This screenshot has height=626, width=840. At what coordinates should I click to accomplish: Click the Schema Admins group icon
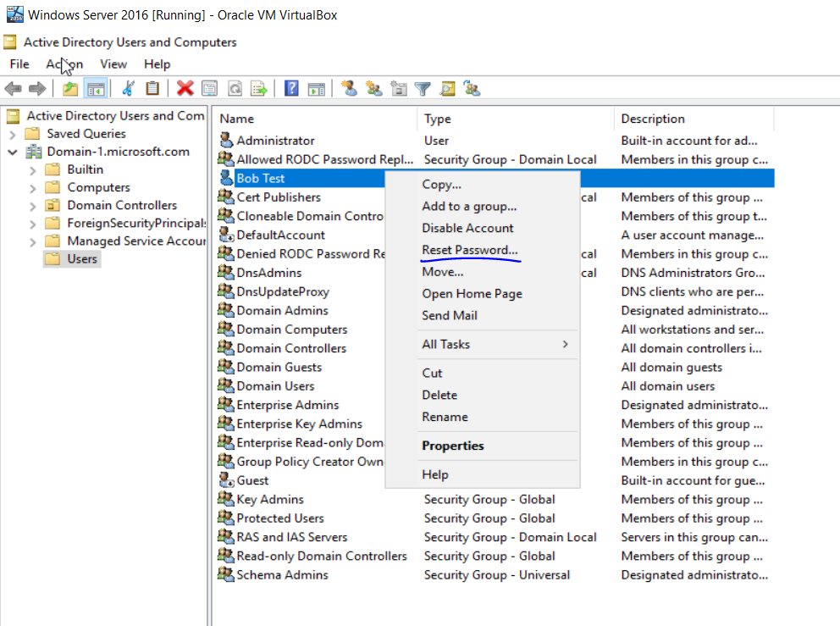point(226,574)
